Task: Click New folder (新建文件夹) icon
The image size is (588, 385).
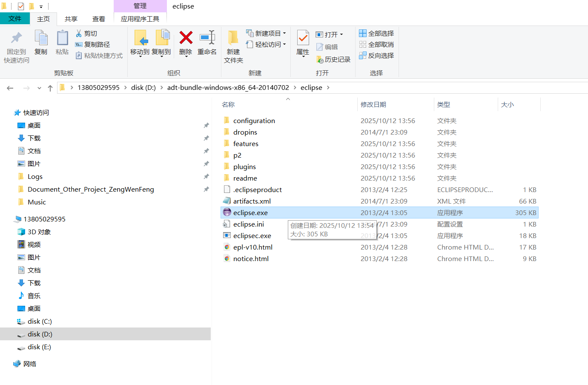Action: pos(233,37)
